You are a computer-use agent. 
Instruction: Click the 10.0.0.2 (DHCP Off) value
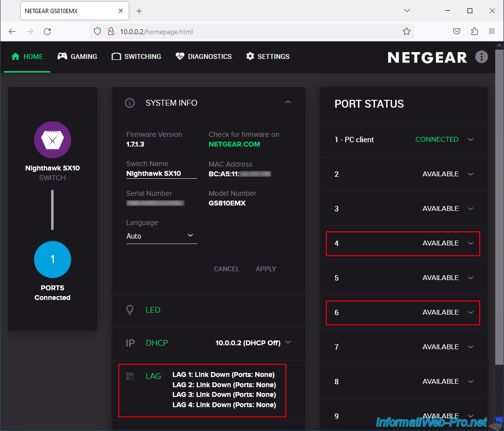click(248, 343)
